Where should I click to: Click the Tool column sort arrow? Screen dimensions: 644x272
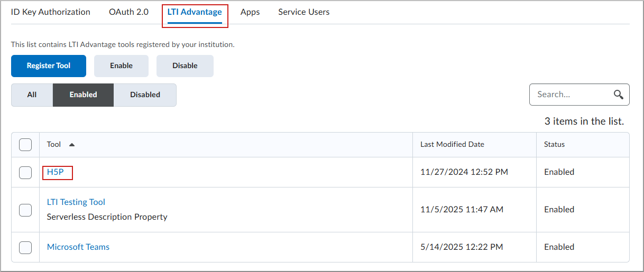pos(72,144)
